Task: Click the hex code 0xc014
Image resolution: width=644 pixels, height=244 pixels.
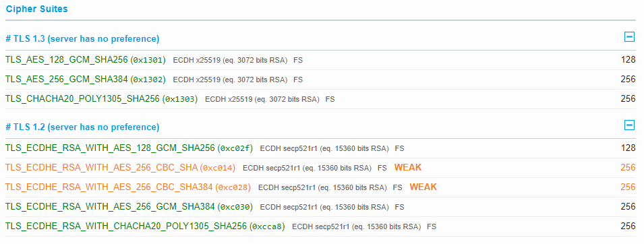Action: 218,168
